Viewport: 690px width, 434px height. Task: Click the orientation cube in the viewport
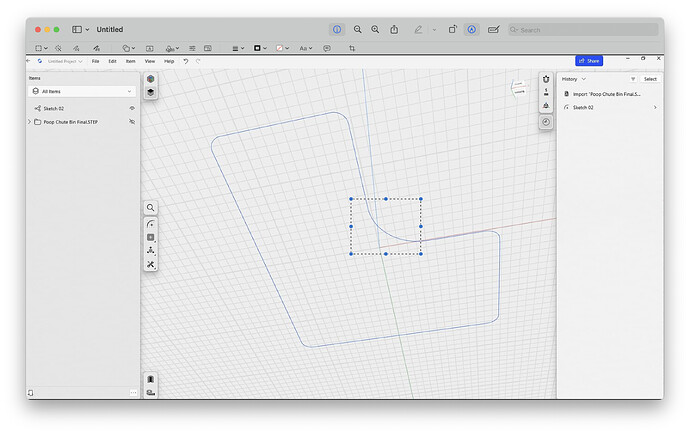coord(518,88)
